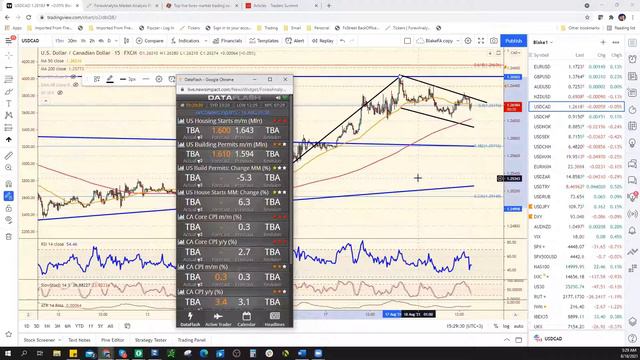
Task: Open Active Trader in DataFlash widget
Action: click(x=218, y=319)
